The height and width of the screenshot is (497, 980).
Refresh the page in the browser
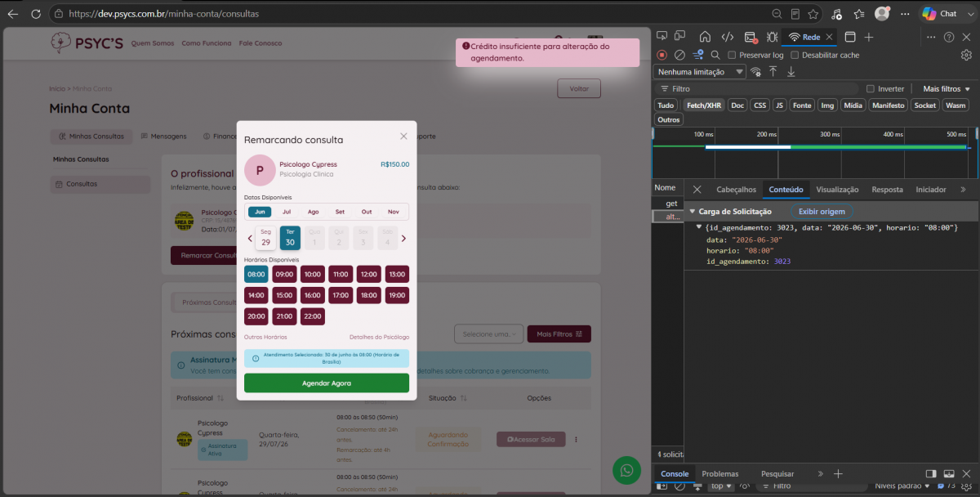pyautogui.click(x=36, y=14)
